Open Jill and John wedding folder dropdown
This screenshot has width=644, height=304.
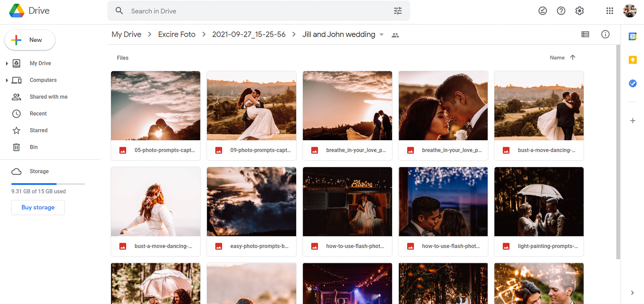[x=382, y=35]
